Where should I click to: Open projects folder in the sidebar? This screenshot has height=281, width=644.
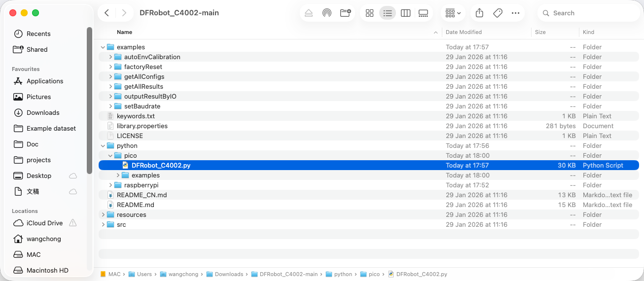click(x=38, y=160)
